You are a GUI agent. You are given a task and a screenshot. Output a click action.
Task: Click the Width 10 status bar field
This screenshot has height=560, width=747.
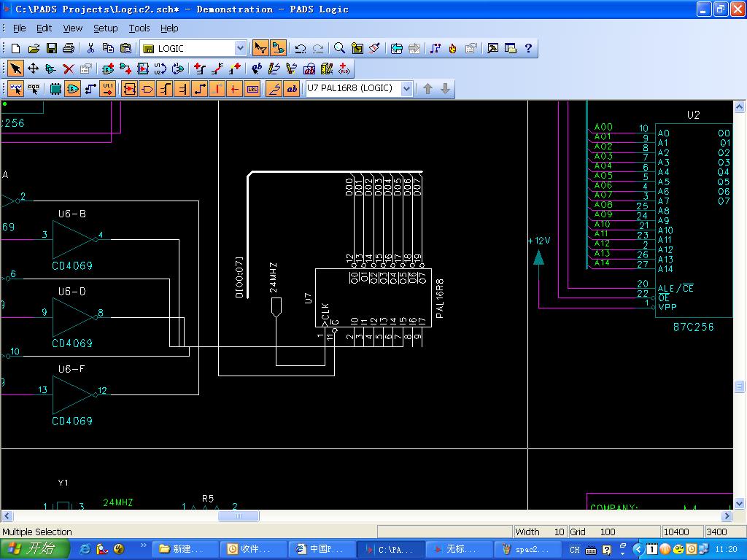pos(540,532)
